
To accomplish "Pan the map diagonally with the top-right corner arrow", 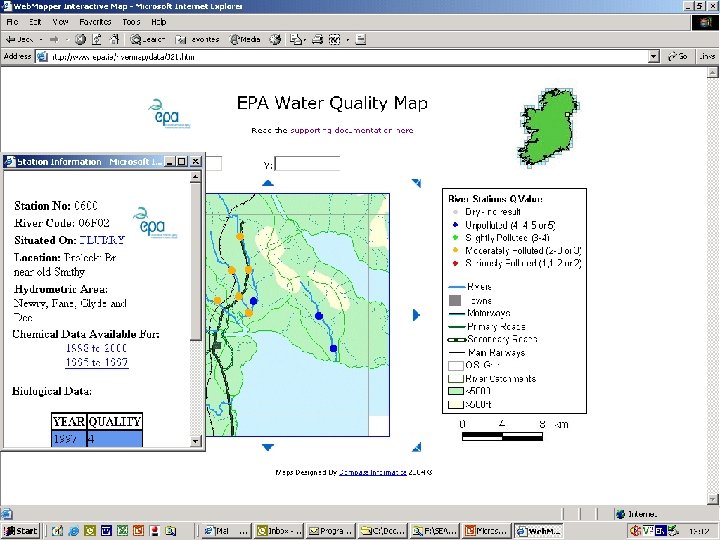I will [x=416, y=183].
